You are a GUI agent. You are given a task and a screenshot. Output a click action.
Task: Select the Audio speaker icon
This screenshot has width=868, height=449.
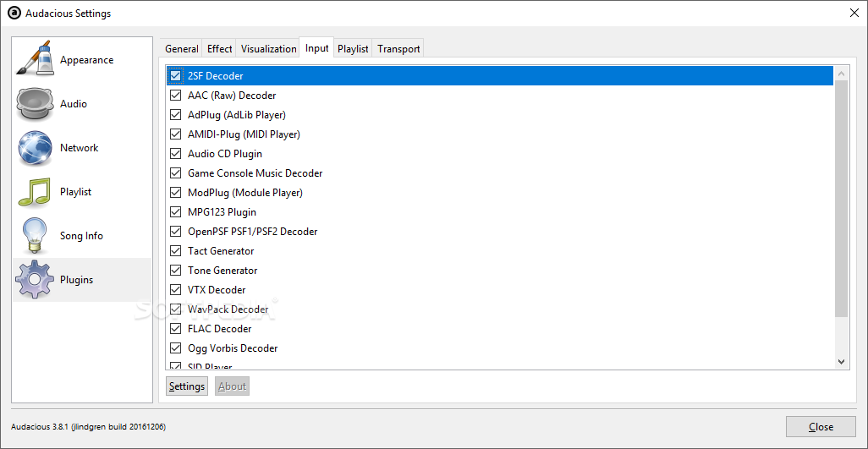(x=35, y=103)
